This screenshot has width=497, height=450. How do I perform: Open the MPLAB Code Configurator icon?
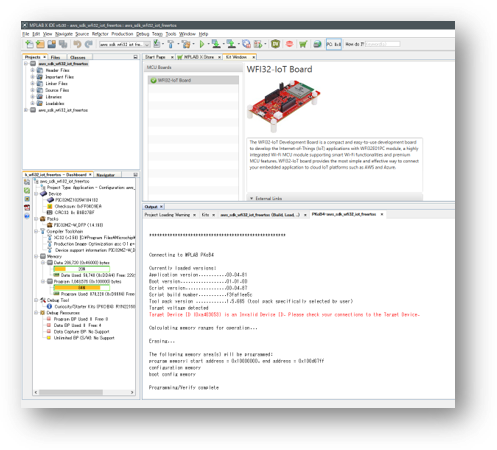click(275, 44)
